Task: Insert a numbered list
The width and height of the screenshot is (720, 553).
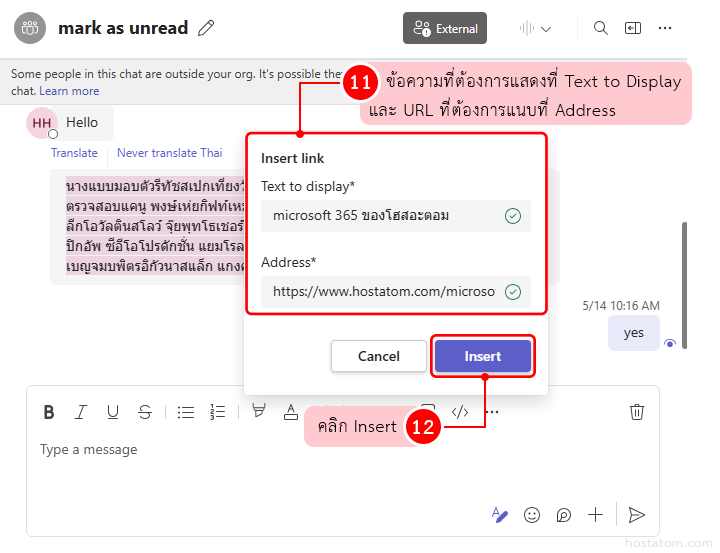Action: (218, 412)
